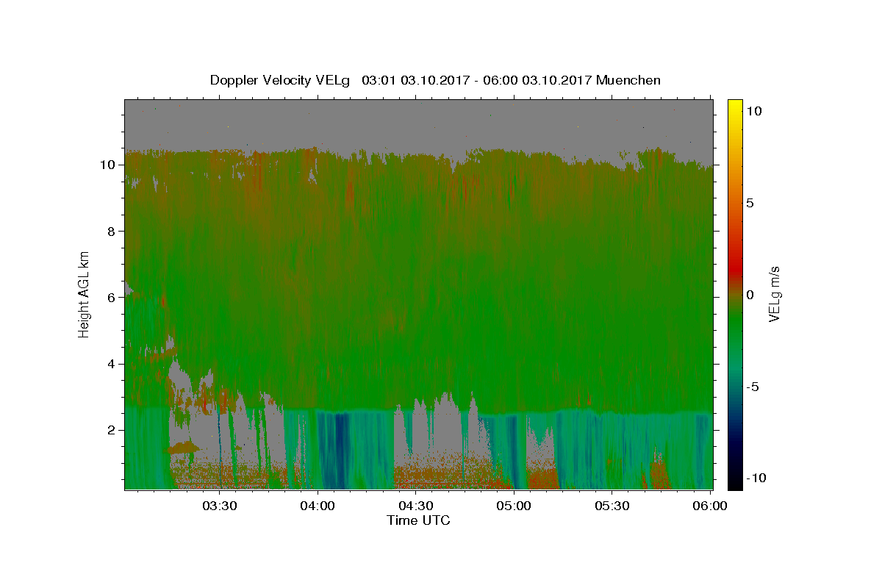Click the Muenchen text in the title

628,80
